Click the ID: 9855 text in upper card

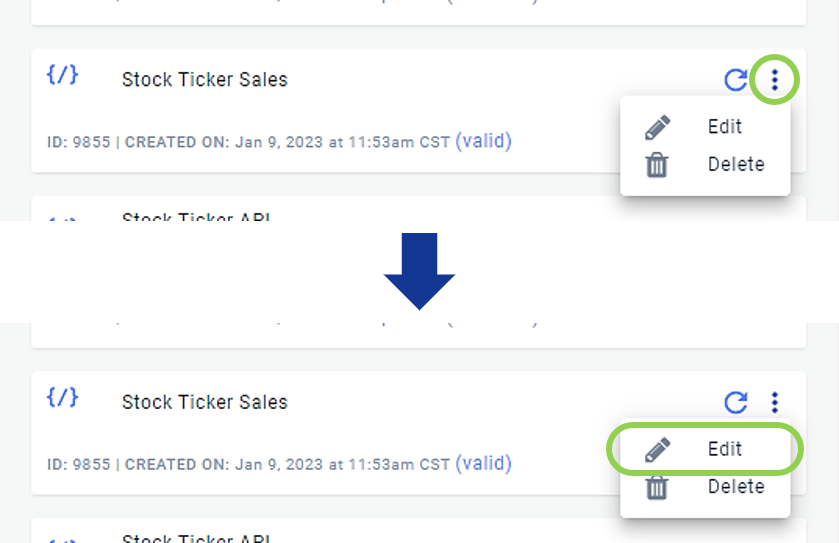pos(79,142)
